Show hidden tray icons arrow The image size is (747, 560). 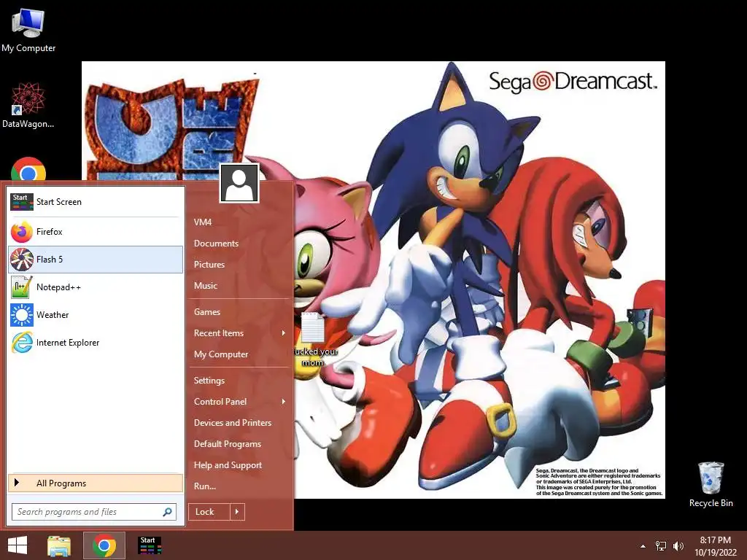click(643, 546)
